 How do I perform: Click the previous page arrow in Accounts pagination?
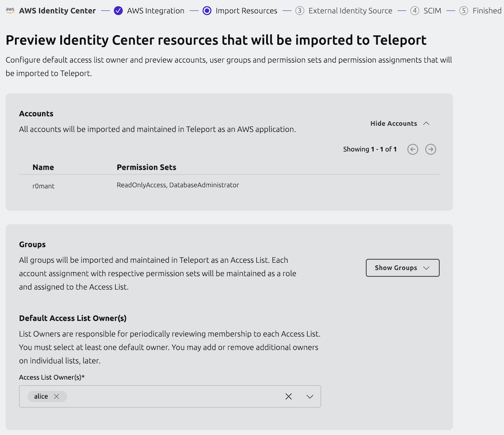coord(413,149)
